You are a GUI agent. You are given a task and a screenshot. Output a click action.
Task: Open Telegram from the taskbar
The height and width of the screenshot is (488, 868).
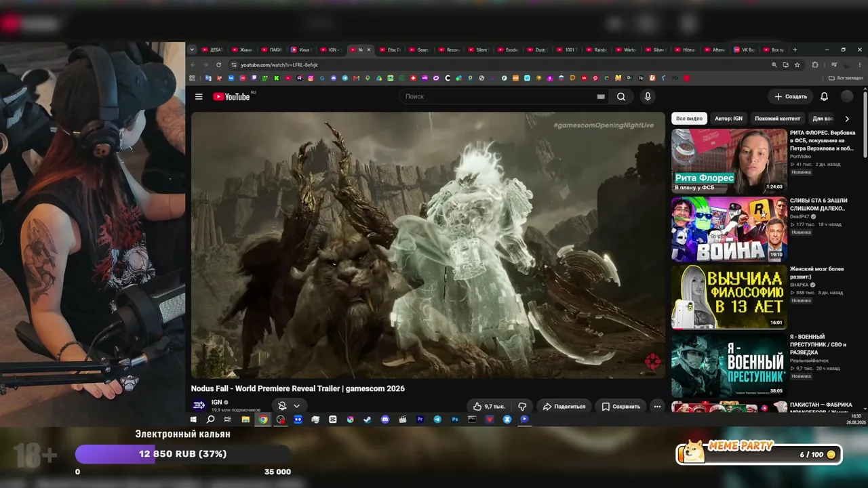(x=437, y=420)
